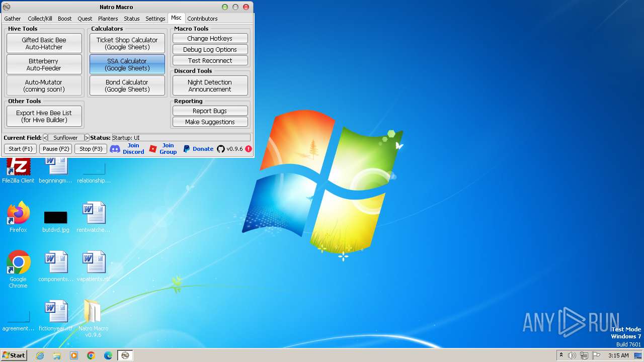Click the Status text field
This screenshot has height=362, width=644.
pos(181,138)
